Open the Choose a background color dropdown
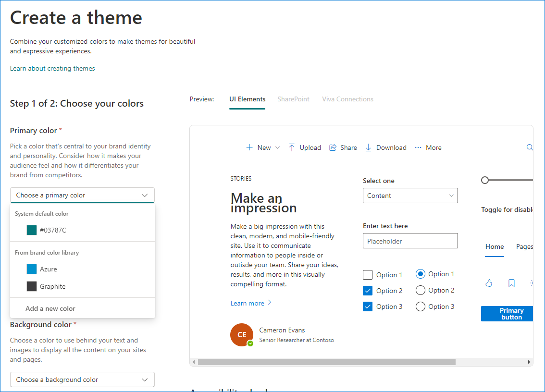 pyautogui.click(x=82, y=379)
